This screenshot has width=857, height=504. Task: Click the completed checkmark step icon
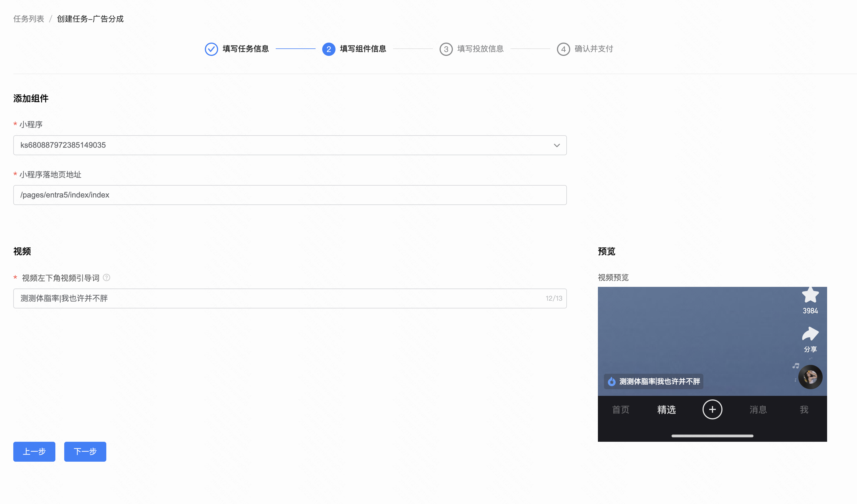211,49
